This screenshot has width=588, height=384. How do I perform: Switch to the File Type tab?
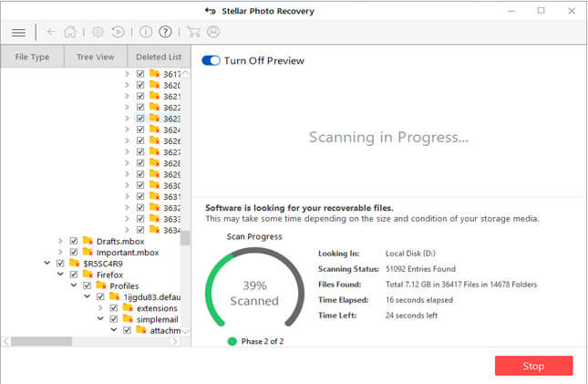tap(33, 57)
